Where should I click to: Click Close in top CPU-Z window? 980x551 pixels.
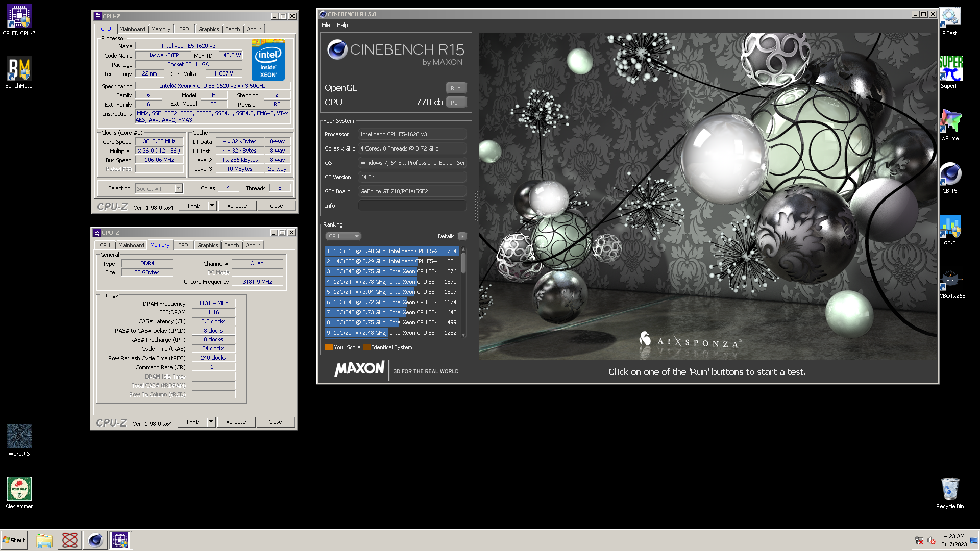276,206
